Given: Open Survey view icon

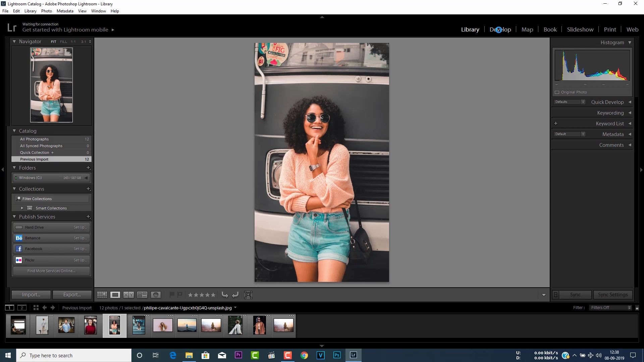Looking at the screenshot, I should (142, 295).
